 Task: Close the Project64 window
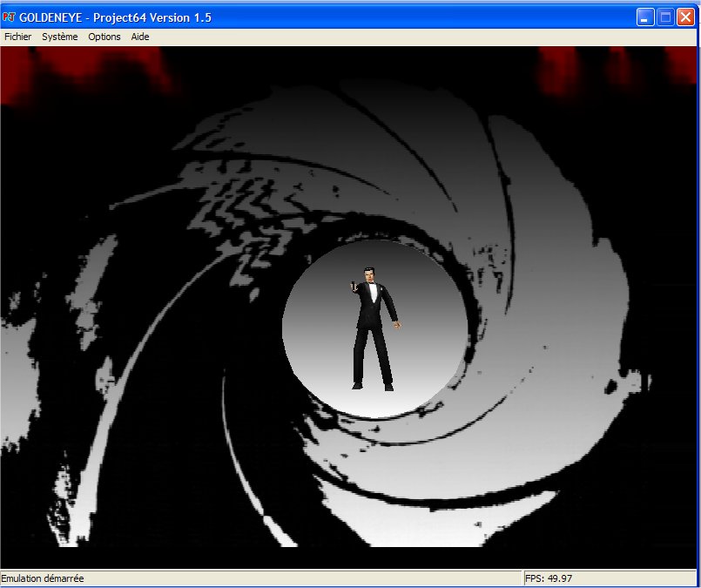[685, 17]
